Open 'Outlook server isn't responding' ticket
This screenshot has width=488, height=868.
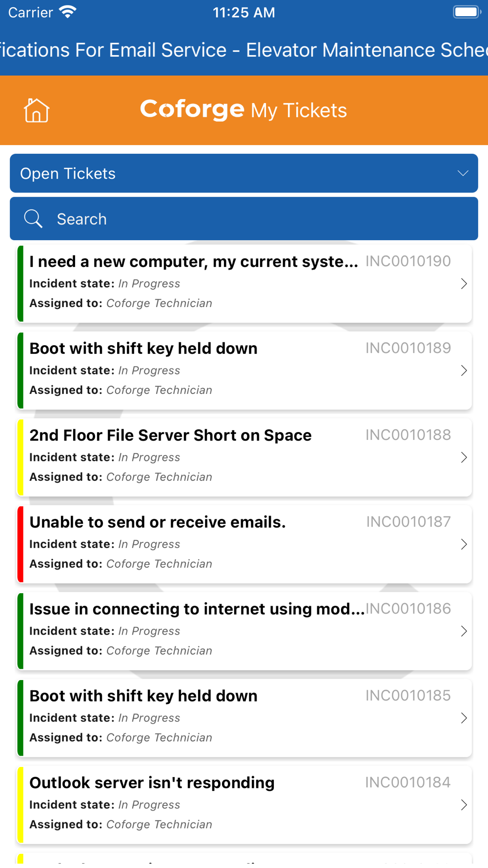[244, 805]
